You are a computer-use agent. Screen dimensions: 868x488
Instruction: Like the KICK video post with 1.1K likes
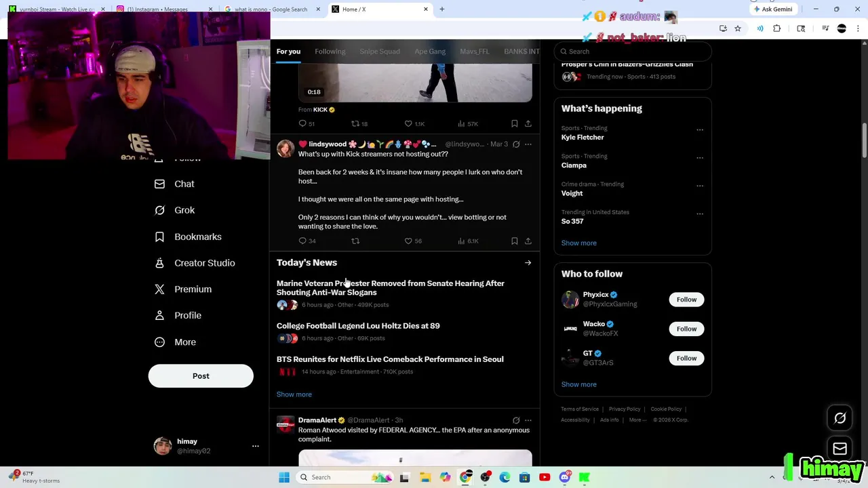pos(408,123)
